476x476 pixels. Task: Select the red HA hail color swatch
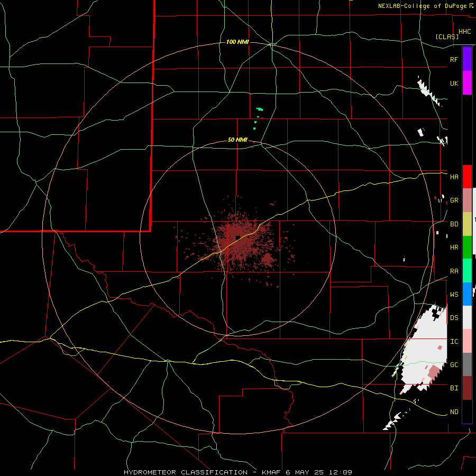[467, 177]
